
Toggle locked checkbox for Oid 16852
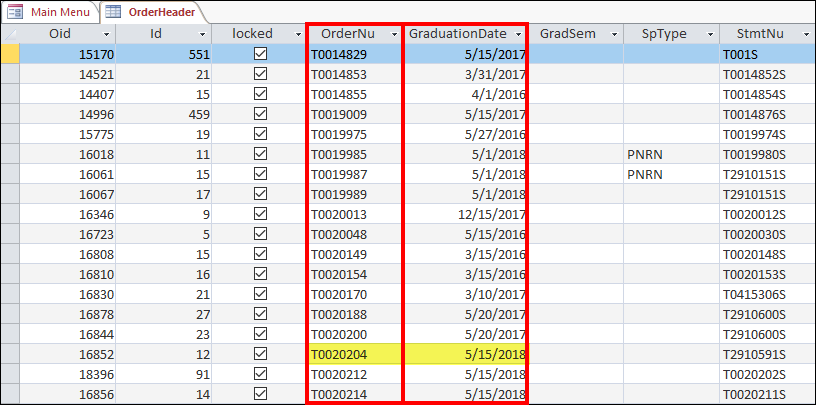[260, 354]
